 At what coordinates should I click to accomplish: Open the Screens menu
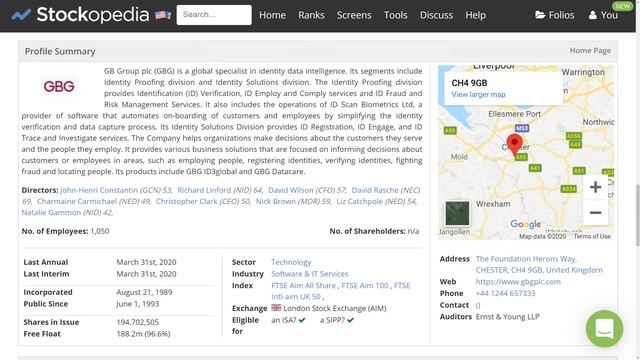354,15
